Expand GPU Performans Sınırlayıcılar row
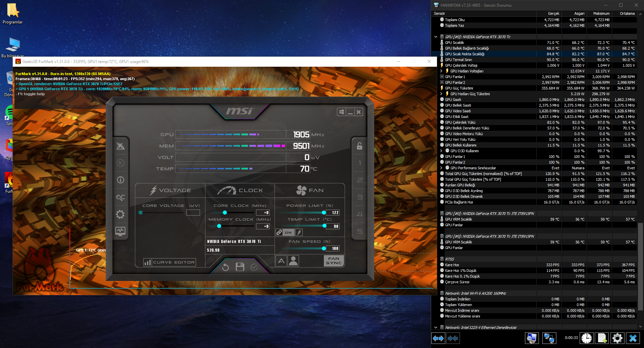This screenshot has width=644, height=348. pos(441,168)
